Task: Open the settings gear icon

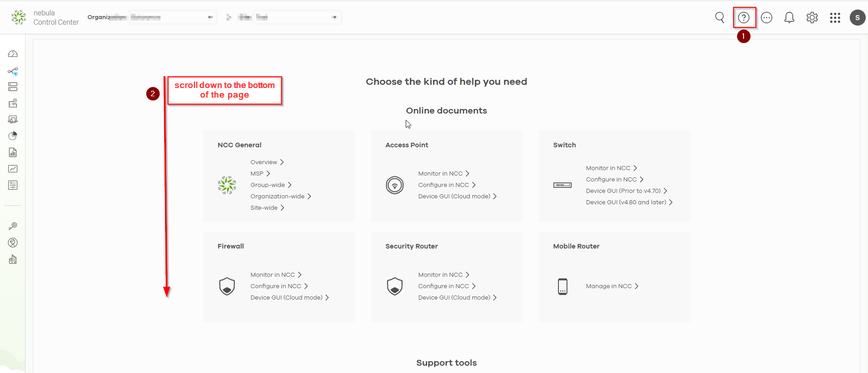Action: pos(812,18)
